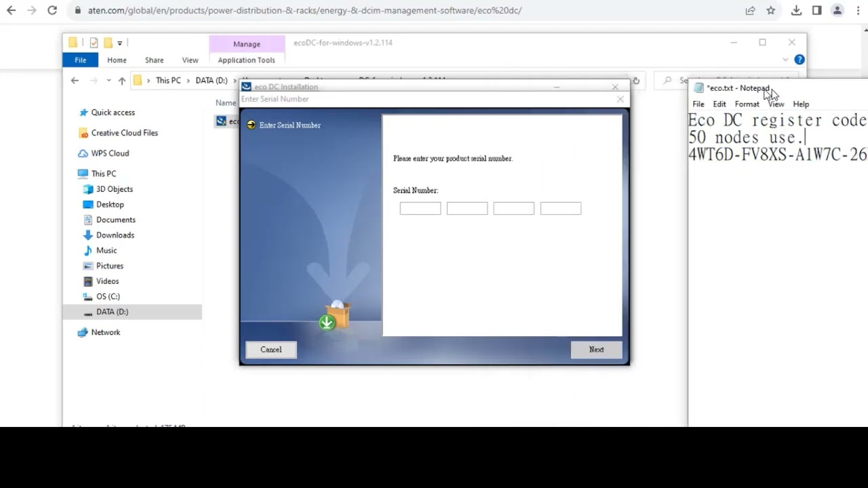Bookmark this page with the star icon
The height and width of the screenshot is (488, 868).
(770, 10)
